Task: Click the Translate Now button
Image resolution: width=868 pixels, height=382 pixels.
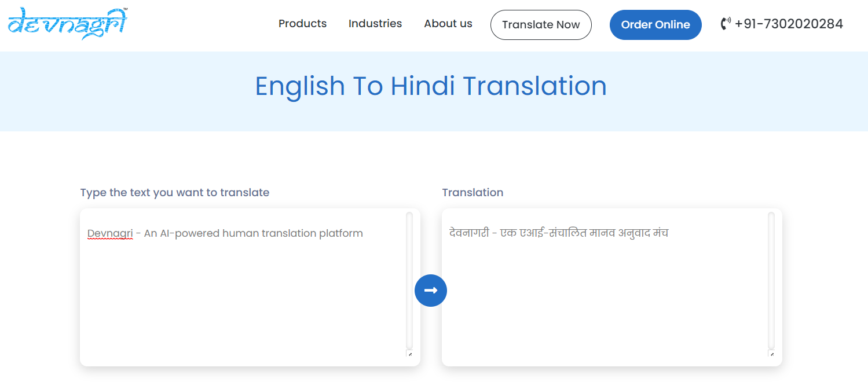Action: pyautogui.click(x=540, y=25)
